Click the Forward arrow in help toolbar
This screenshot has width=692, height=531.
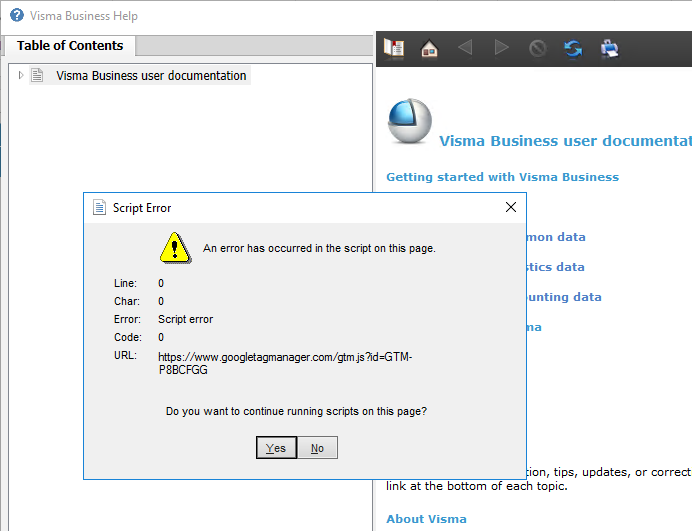coord(501,48)
